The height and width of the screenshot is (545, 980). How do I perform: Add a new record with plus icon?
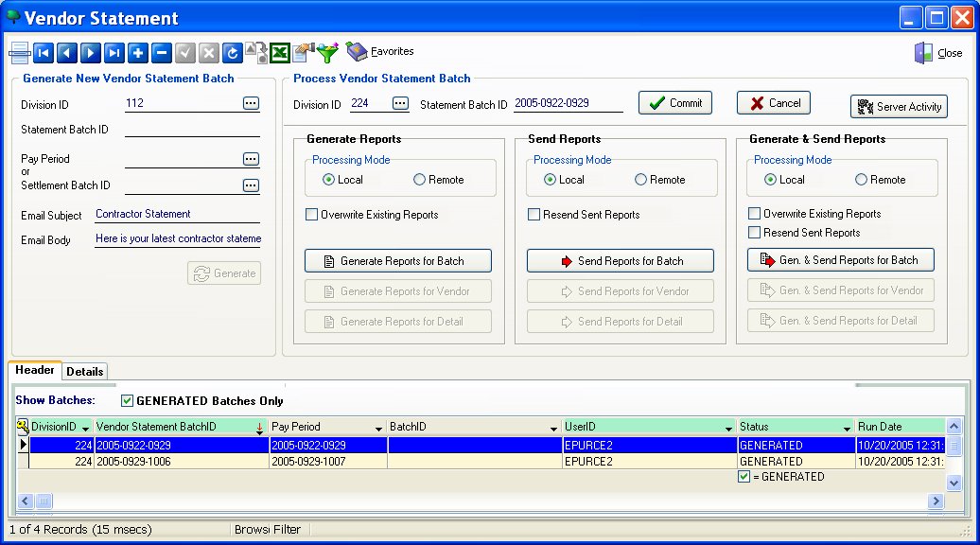[x=138, y=54]
